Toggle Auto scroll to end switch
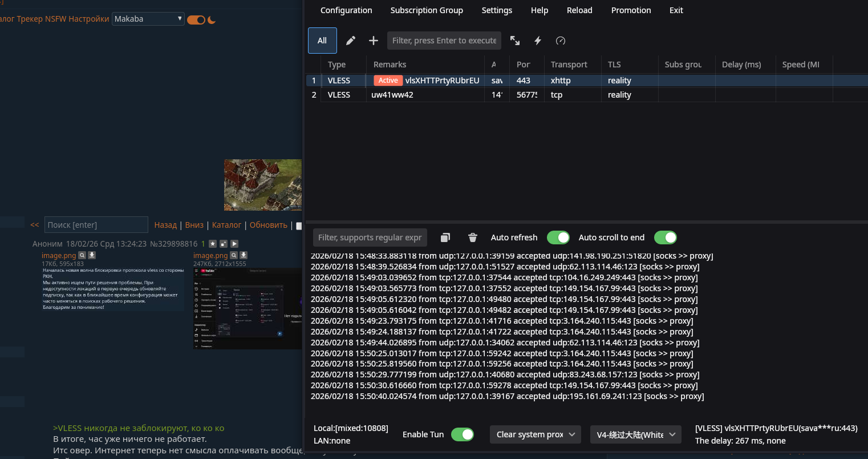 click(666, 237)
